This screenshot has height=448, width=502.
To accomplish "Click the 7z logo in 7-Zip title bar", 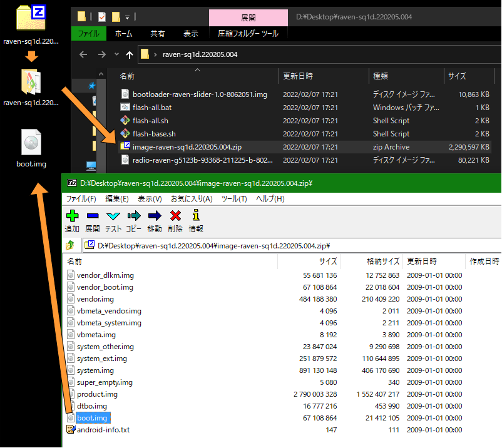I will 72,183.
